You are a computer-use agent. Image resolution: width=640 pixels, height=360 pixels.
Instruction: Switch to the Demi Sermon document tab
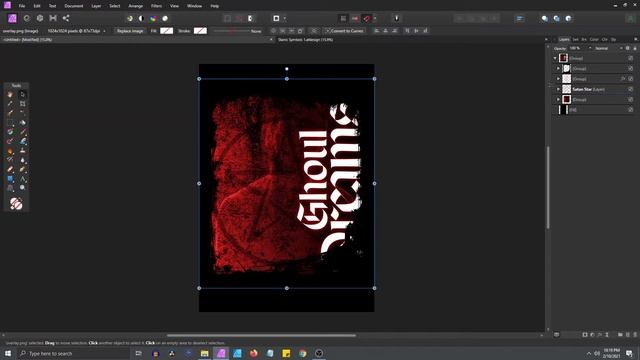[305, 40]
